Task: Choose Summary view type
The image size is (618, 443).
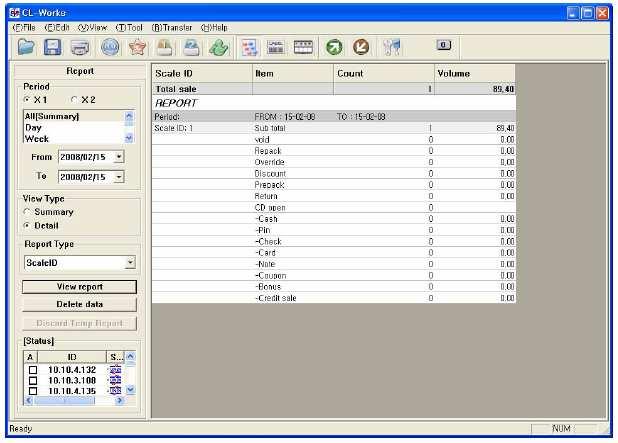Action: point(26,212)
